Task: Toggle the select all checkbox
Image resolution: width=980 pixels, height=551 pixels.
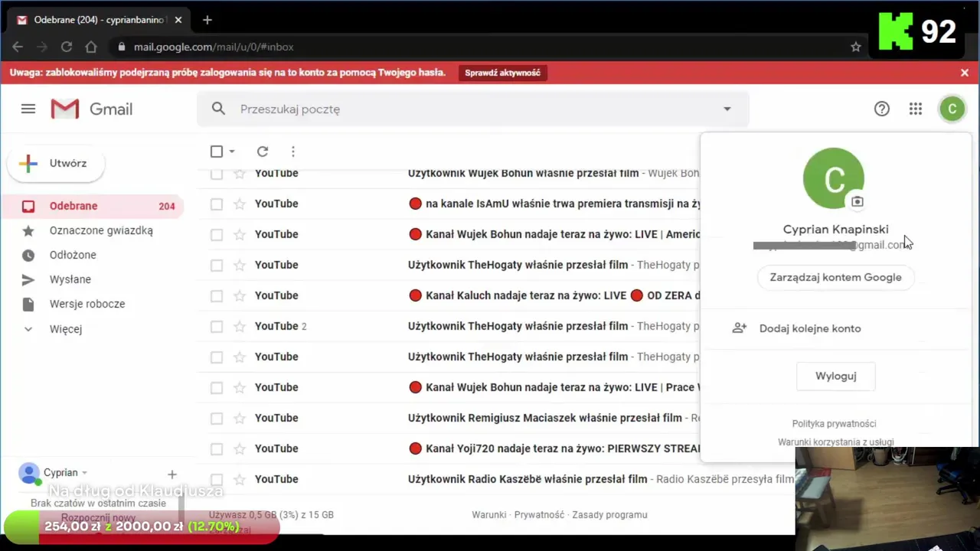Action: coord(217,152)
